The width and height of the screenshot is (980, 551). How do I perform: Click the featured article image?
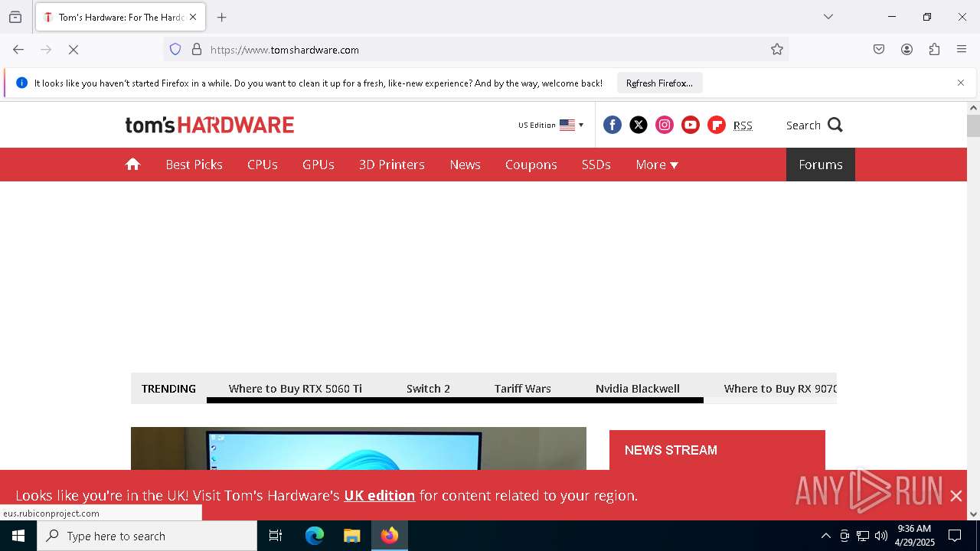pos(358,448)
